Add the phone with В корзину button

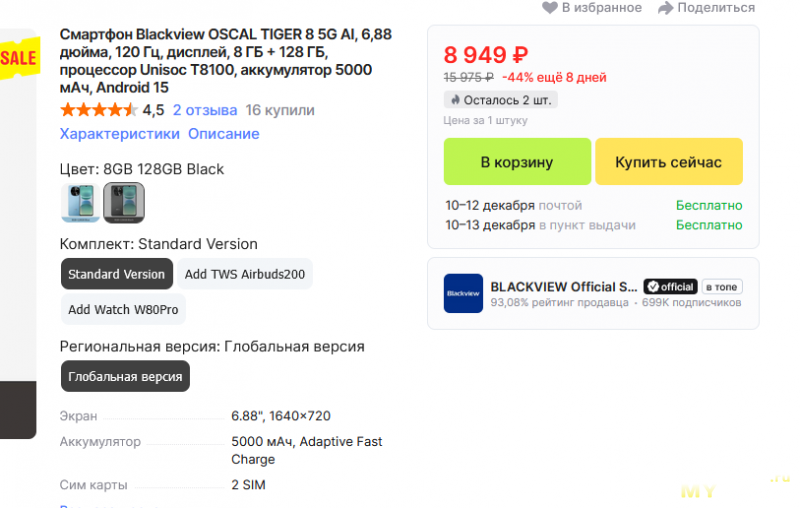coord(517,162)
